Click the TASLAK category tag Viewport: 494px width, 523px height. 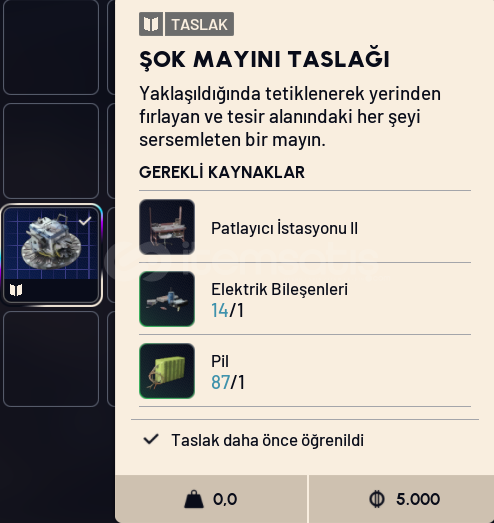[x=199, y=24]
